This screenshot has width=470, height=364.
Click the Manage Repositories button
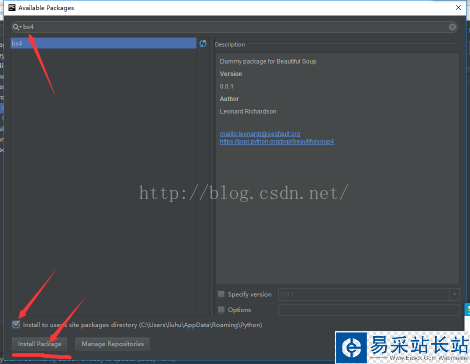[113, 344]
